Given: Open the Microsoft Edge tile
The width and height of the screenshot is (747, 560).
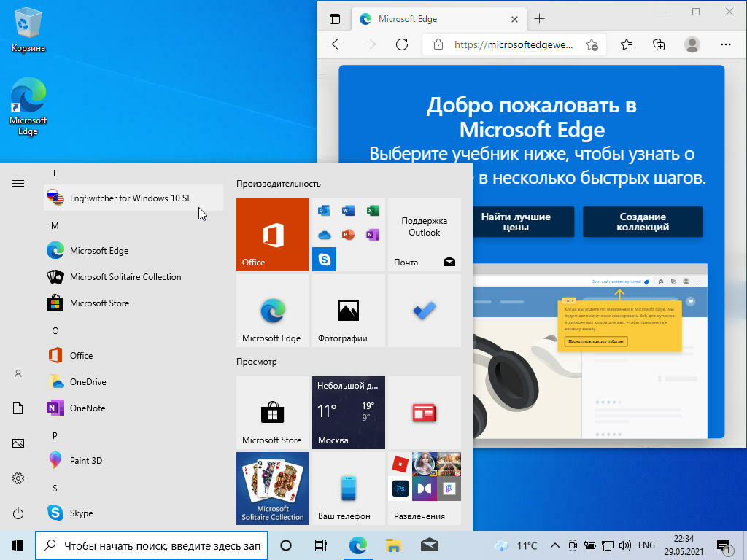Looking at the screenshot, I should pyautogui.click(x=273, y=311).
